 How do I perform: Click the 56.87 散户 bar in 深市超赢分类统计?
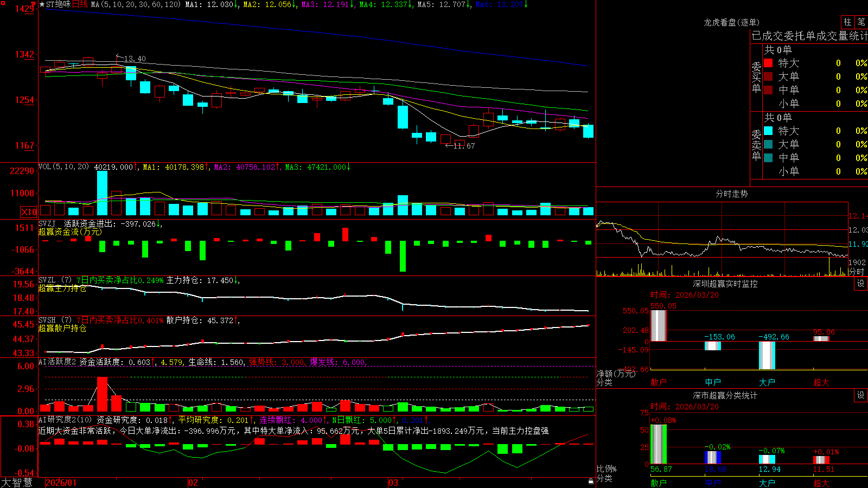[659, 444]
